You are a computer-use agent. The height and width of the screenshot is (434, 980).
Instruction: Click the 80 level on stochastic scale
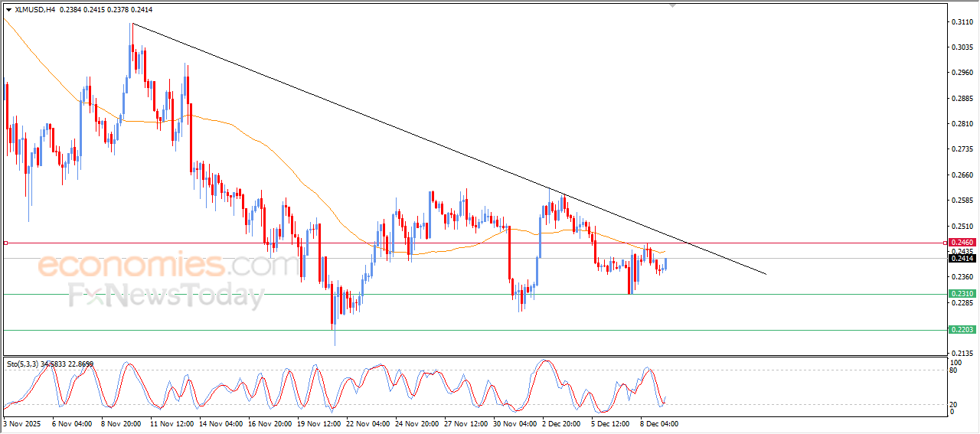pos(954,370)
